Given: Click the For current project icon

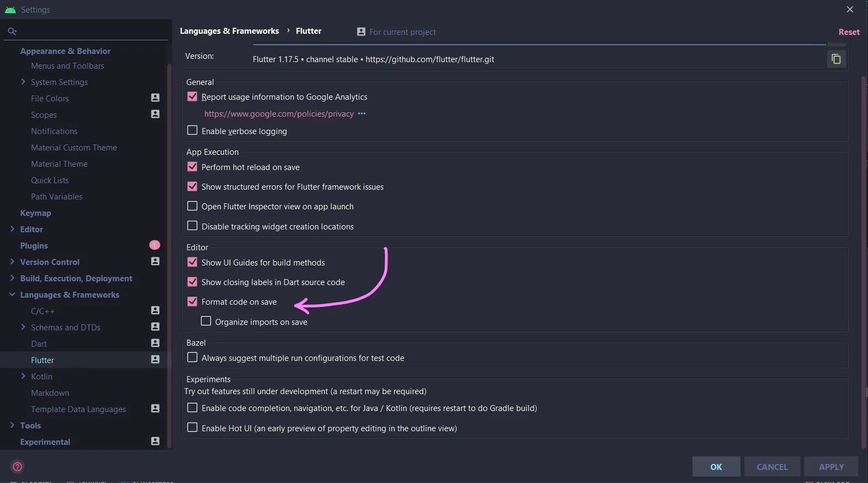Looking at the screenshot, I should tap(361, 32).
